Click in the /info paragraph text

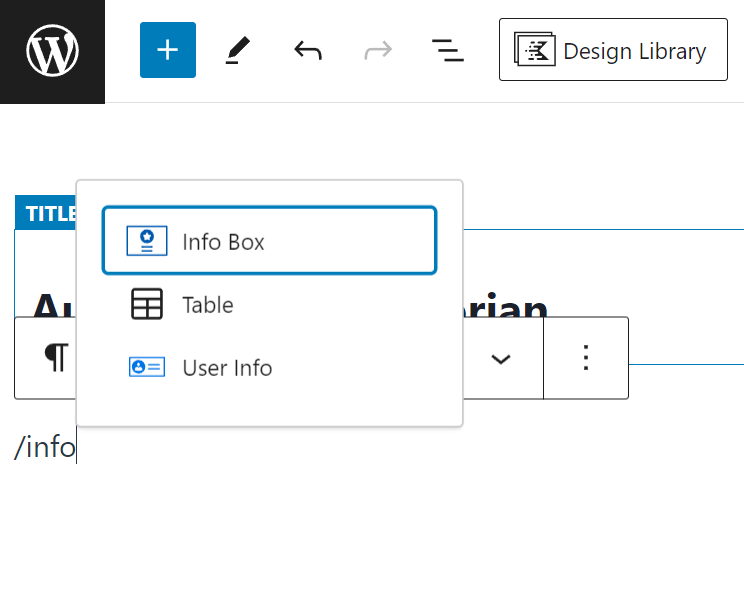click(x=45, y=447)
